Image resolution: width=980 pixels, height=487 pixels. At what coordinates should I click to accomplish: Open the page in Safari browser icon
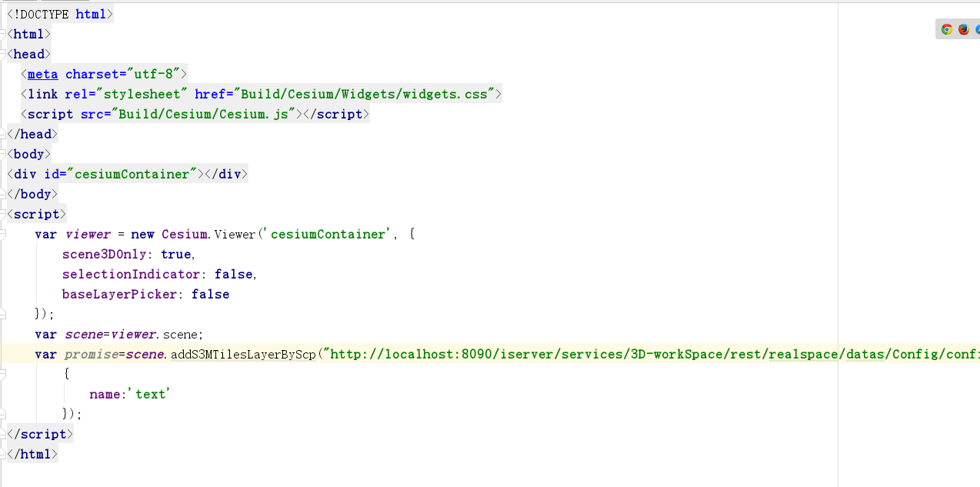pyautogui.click(x=977, y=29)
